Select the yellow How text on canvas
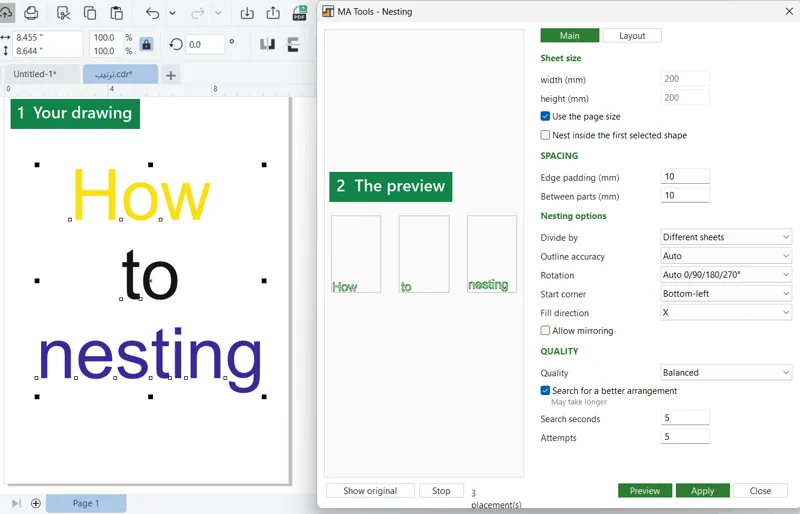Viewport: 800px width, 514px height. pyautogui.click(x=141, y=194)
